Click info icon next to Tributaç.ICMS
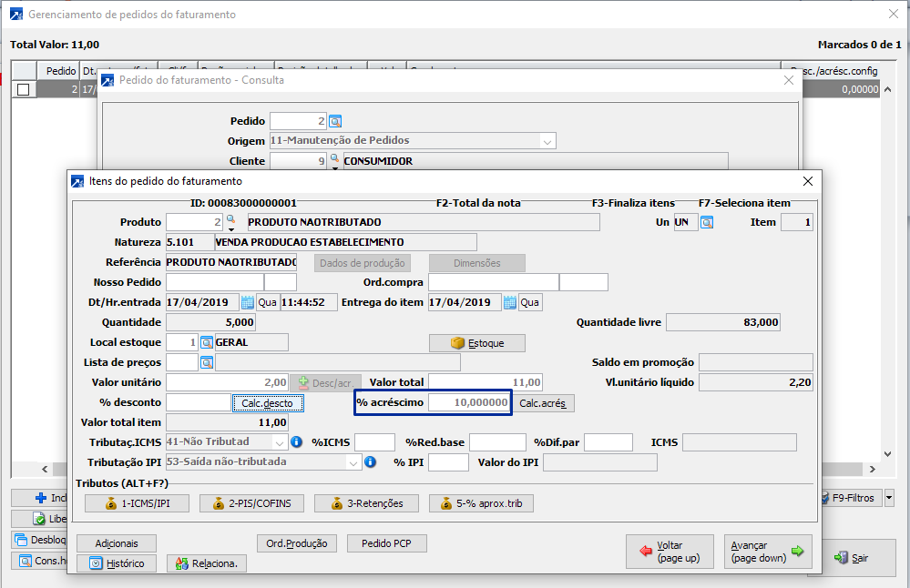 [x=296, y=441]
